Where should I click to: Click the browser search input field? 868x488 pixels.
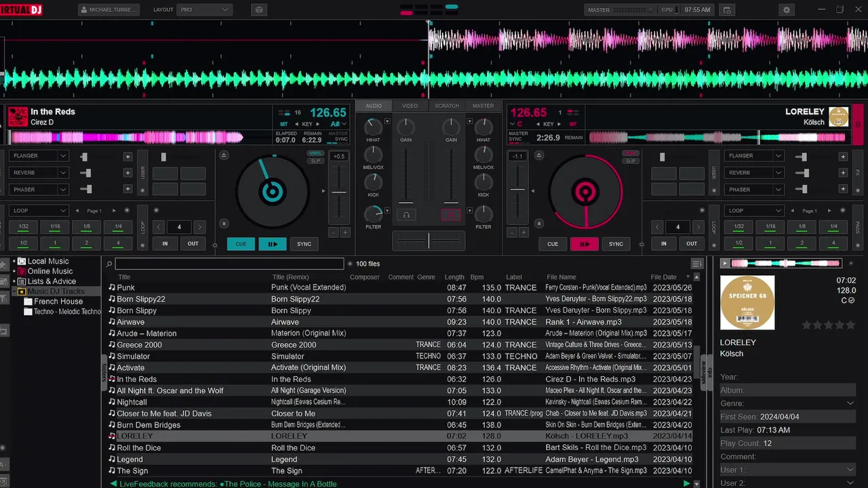point(229,264)
